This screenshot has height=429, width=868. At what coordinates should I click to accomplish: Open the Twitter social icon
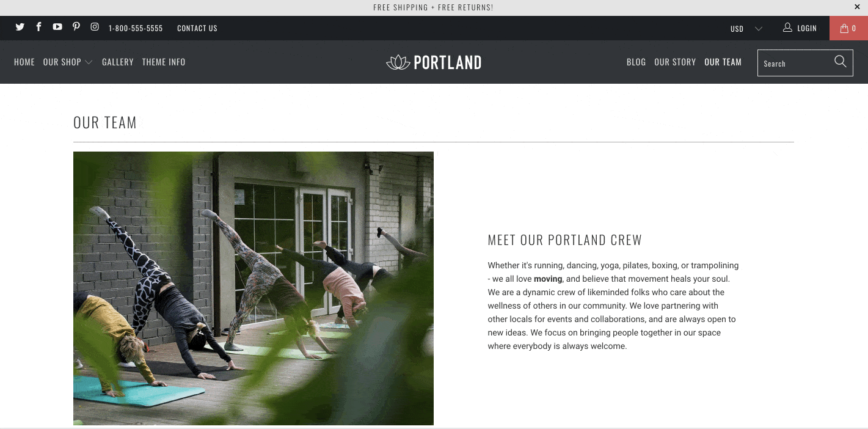(20, 27)
